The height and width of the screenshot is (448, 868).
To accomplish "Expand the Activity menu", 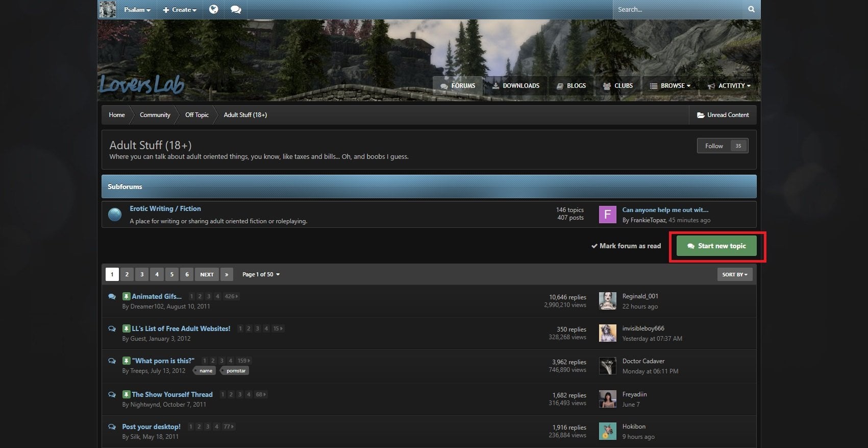I will 729,86.
